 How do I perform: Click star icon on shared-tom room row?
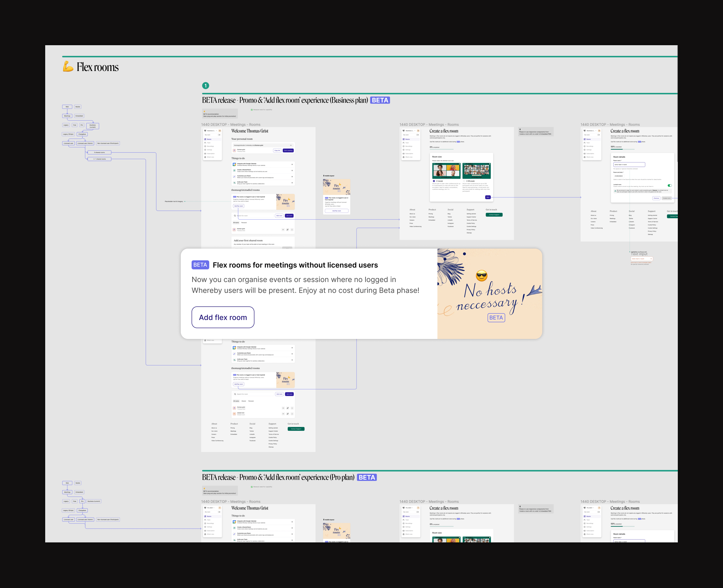[292, 414]
